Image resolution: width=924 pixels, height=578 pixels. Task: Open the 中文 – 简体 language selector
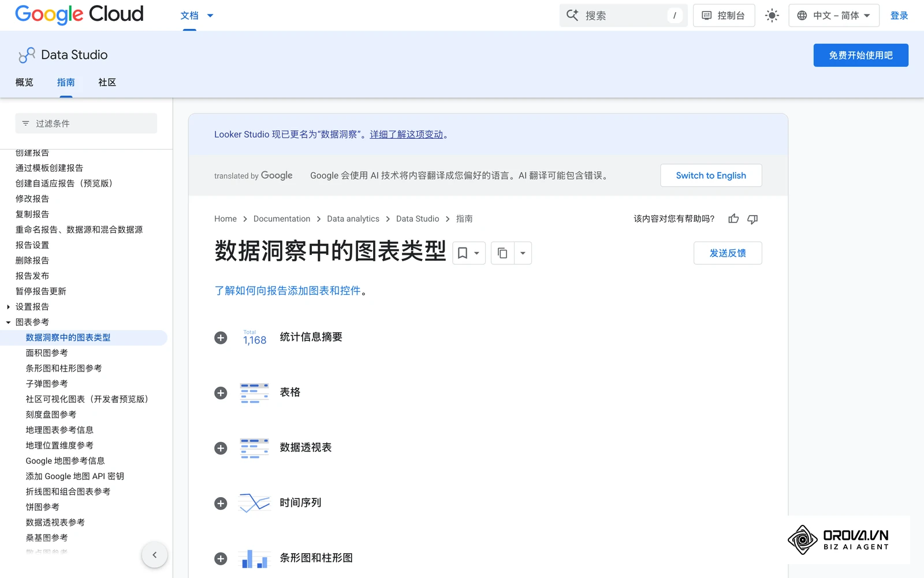[x=834, y=16]
